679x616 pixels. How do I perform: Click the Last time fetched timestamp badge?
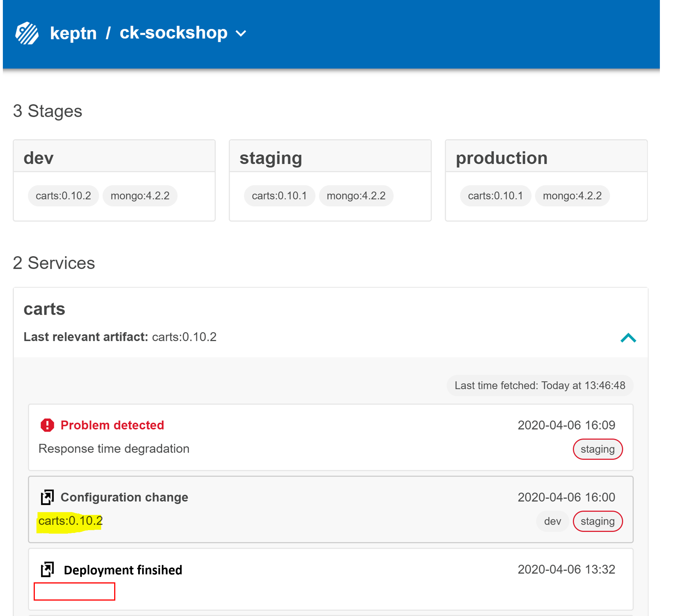click(539, 385)
